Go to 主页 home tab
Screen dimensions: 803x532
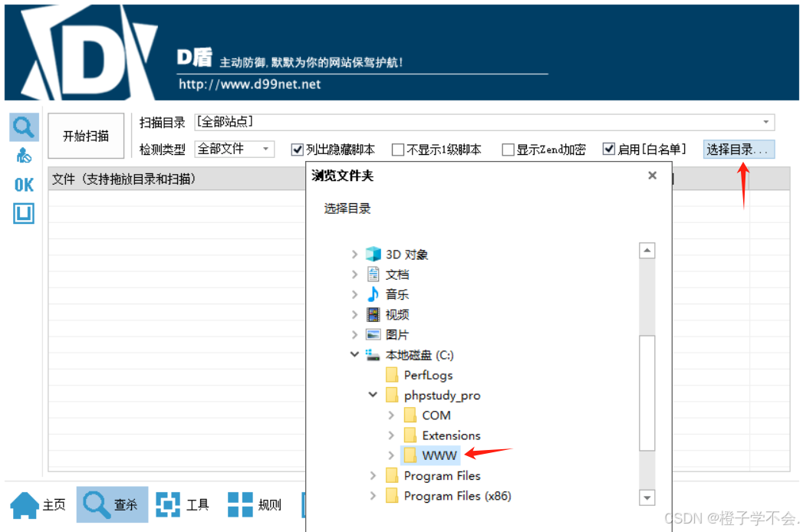pyautogui.click(x=38, y=505)
